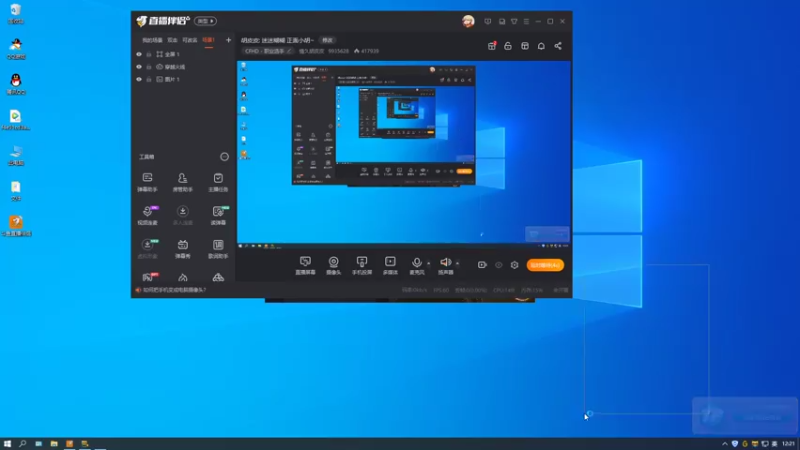
Task: Expand microphone options arrow
Action: pos(429,263)
